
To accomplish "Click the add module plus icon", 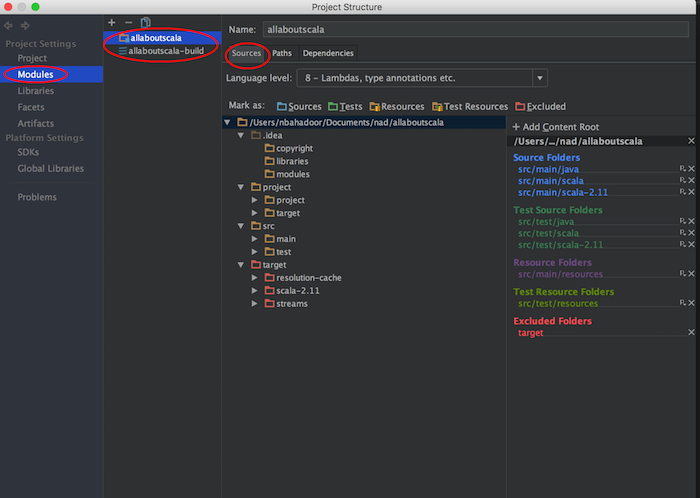I will pos(112,22).
